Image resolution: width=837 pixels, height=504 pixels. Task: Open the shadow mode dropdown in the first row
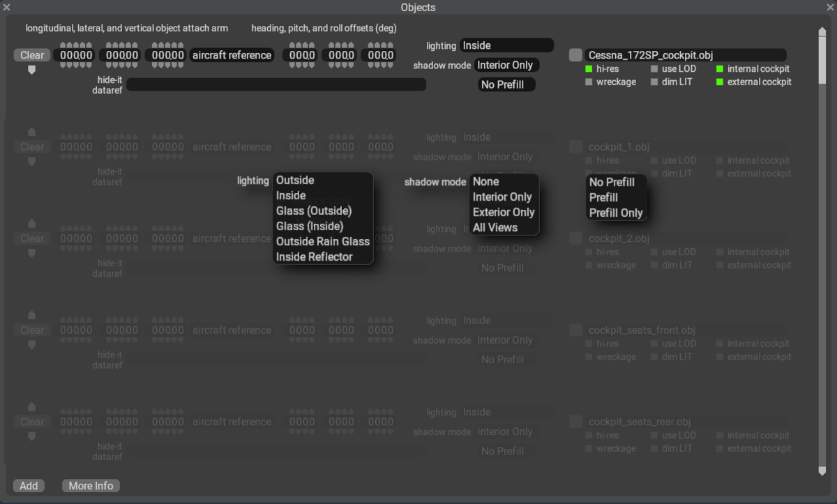tap(506, 65)
